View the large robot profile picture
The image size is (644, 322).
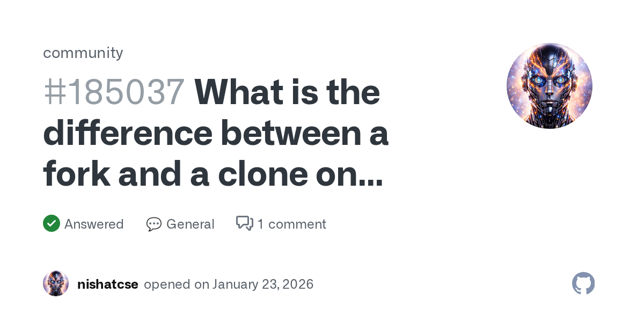[x=549, y=86]
